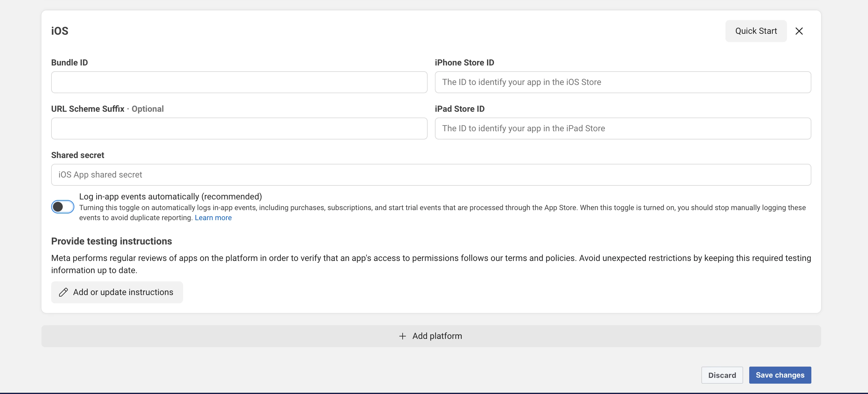
Task: Click the iPad Store ID field
Action: pyautogui.click(x=622, y=128)
